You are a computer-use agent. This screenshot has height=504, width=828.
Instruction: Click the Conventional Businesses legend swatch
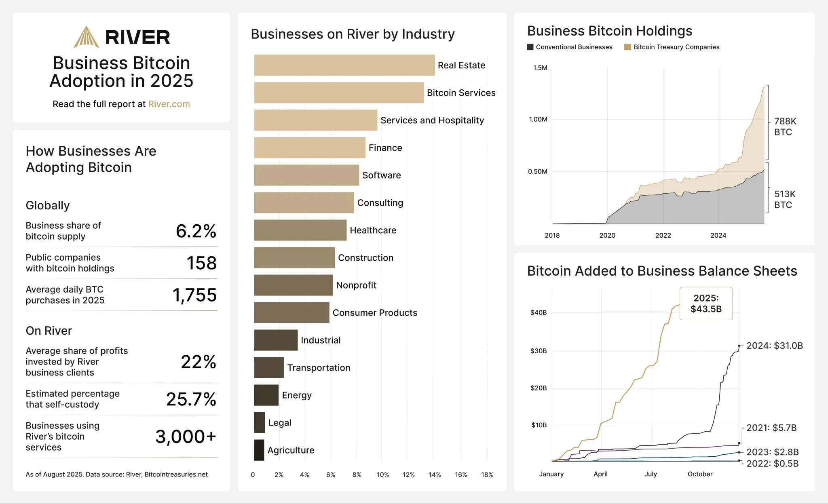pos(530,47)
